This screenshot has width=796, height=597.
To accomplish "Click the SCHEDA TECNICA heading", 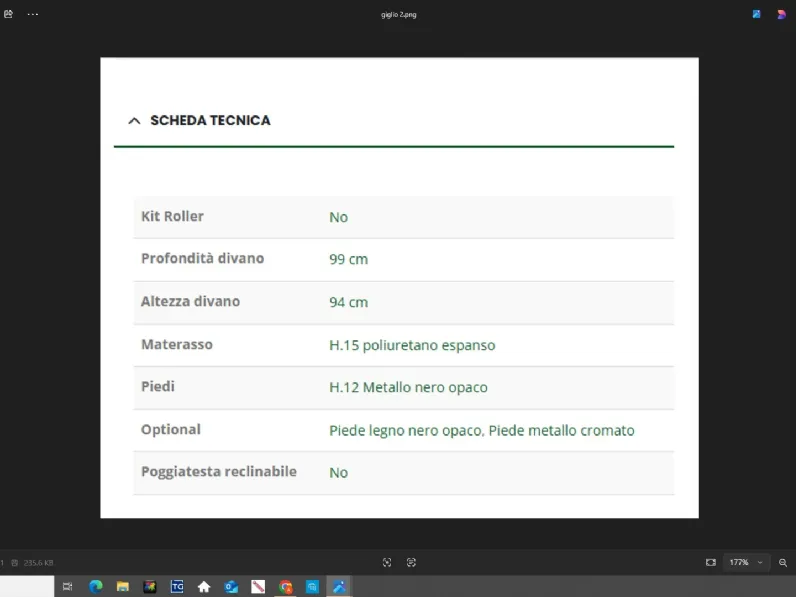I will click(210, 120).
